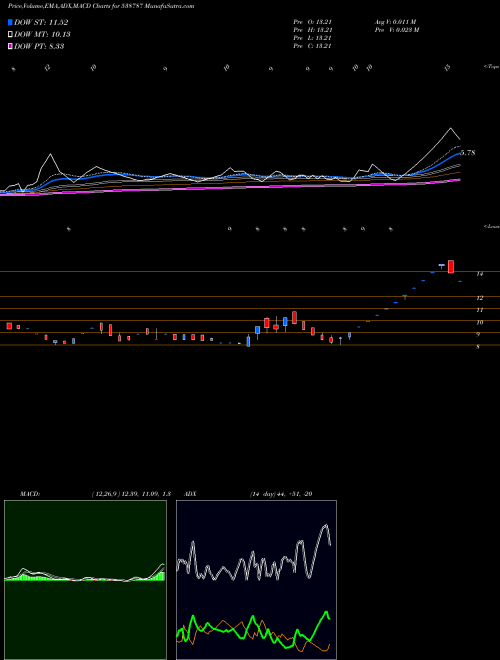Click the magenta DOW PT legend swatch

pyautogui.click(x=11, y=46)
